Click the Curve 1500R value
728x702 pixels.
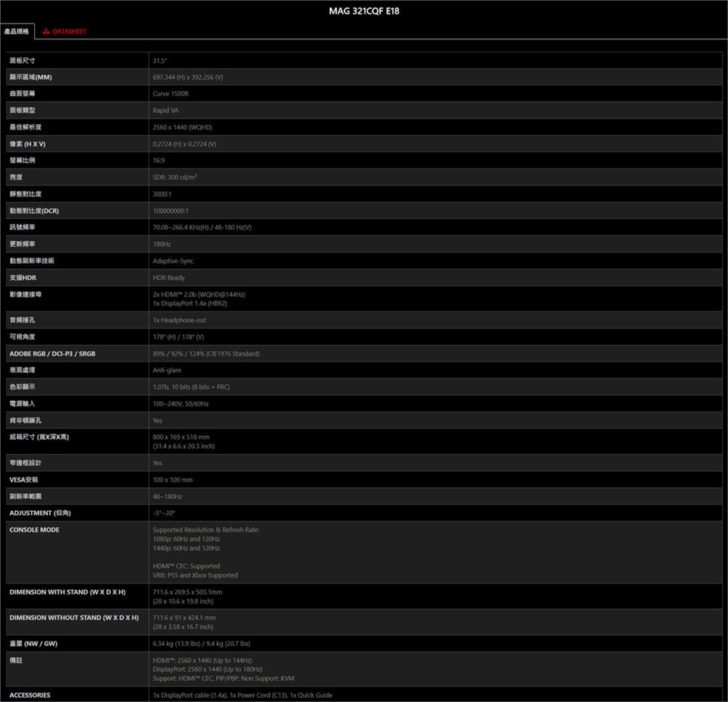point(171,93)
